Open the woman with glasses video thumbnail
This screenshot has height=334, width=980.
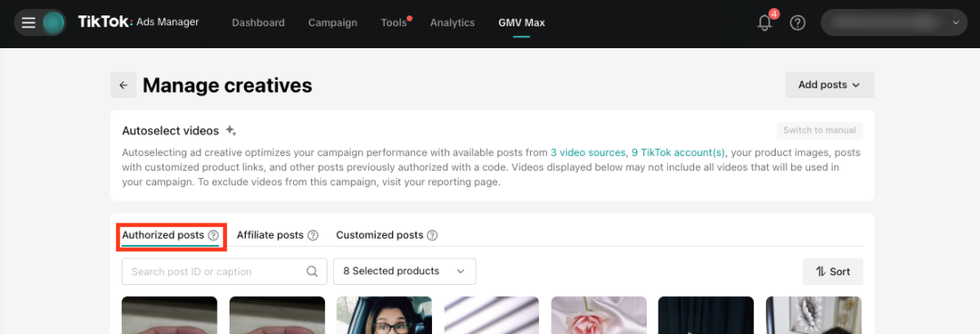click(385, 315)
